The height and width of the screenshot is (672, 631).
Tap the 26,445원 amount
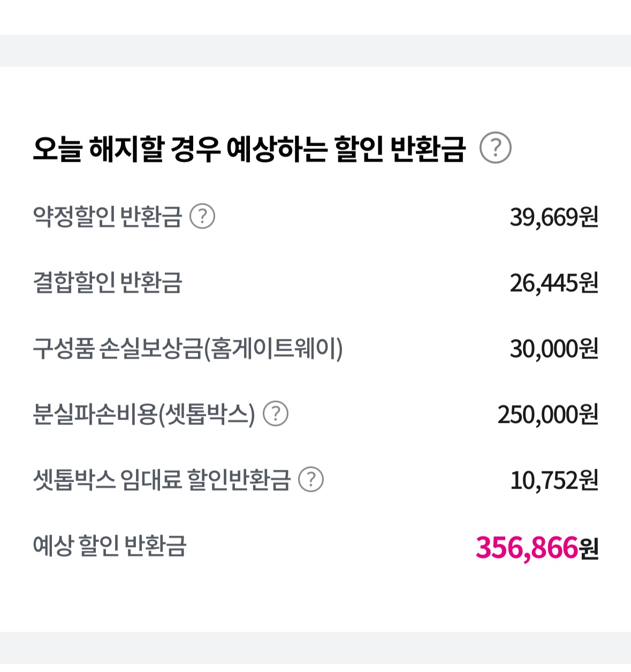[554, 283]
